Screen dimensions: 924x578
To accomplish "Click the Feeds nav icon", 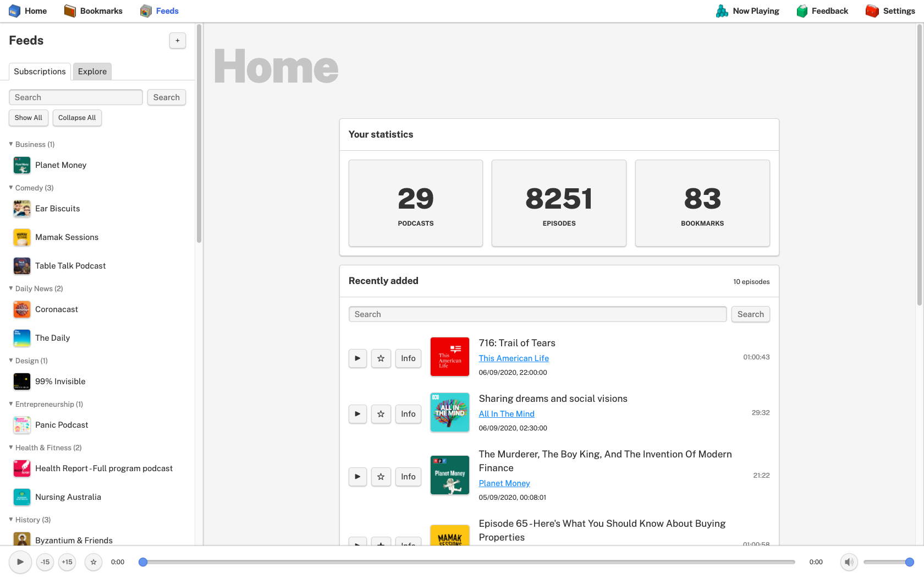I will [x=146, y=11].
